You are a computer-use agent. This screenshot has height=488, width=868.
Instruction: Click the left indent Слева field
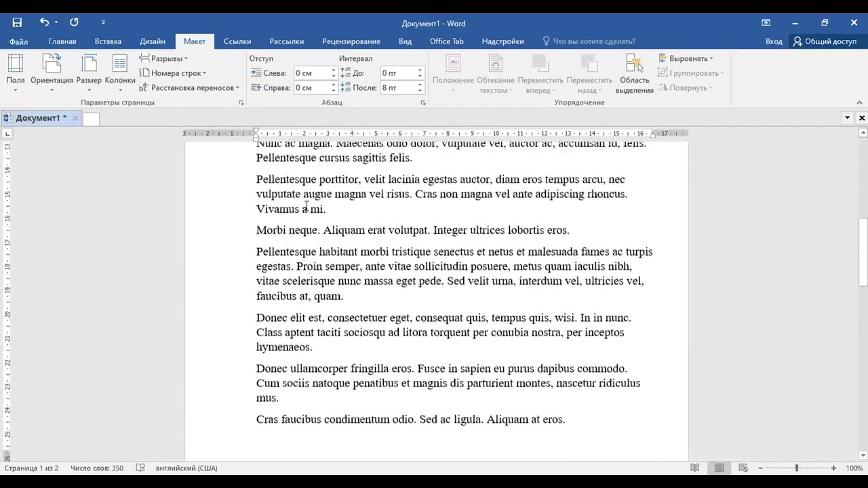pos(312,73)
